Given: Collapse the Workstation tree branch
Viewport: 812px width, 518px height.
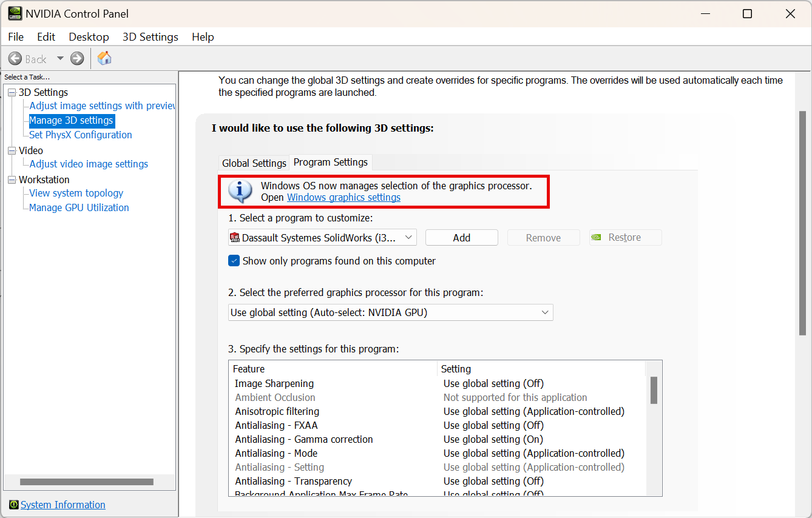Looking at the screenshot, I should (x=11, y=180).
